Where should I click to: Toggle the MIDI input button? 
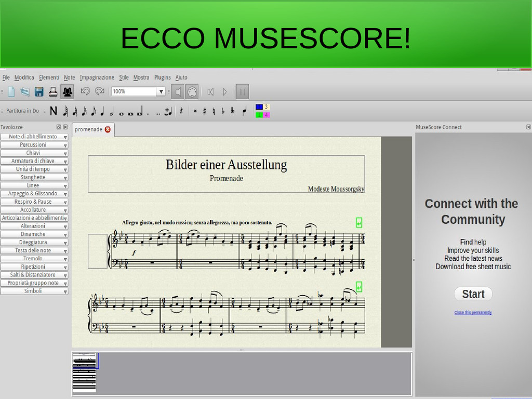[192, 91]
